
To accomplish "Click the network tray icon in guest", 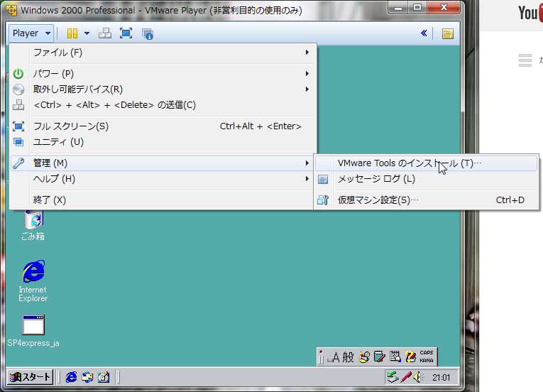I will pos(393,377).
